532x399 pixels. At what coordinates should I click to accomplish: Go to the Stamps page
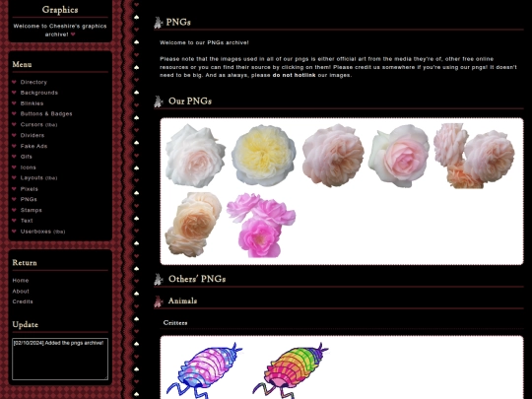coord(31,211)
